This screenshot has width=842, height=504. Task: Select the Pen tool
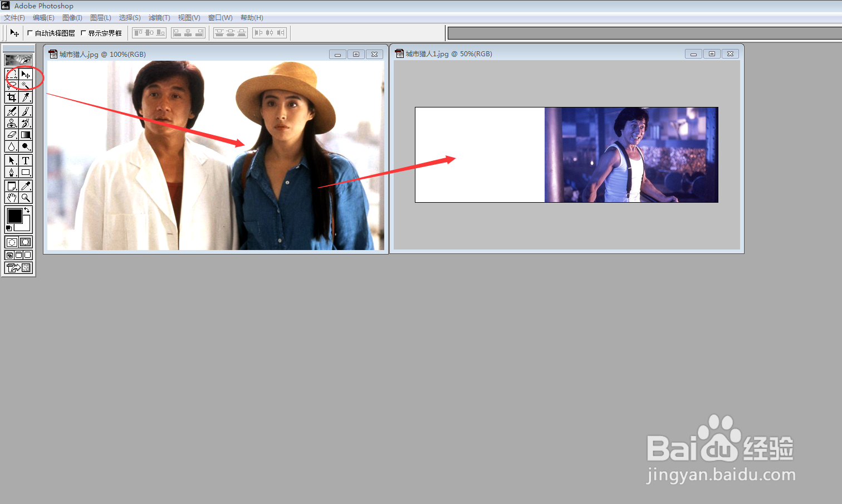pos(12,172)
